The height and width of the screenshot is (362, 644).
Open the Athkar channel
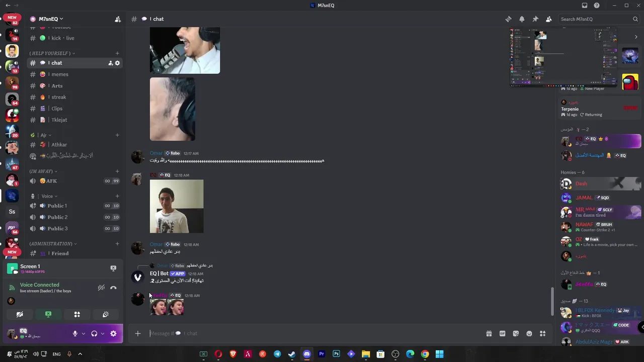tap(74, 145)
